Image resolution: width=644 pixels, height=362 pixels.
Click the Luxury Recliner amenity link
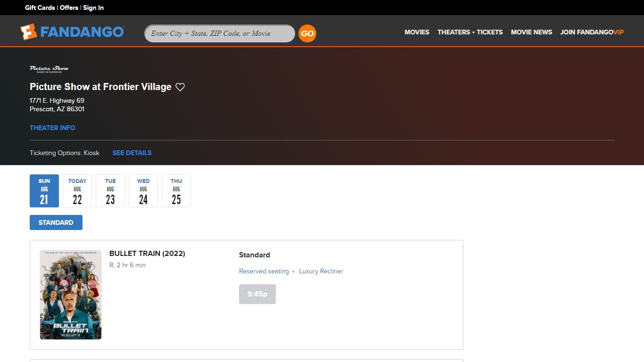coord(321,271)
